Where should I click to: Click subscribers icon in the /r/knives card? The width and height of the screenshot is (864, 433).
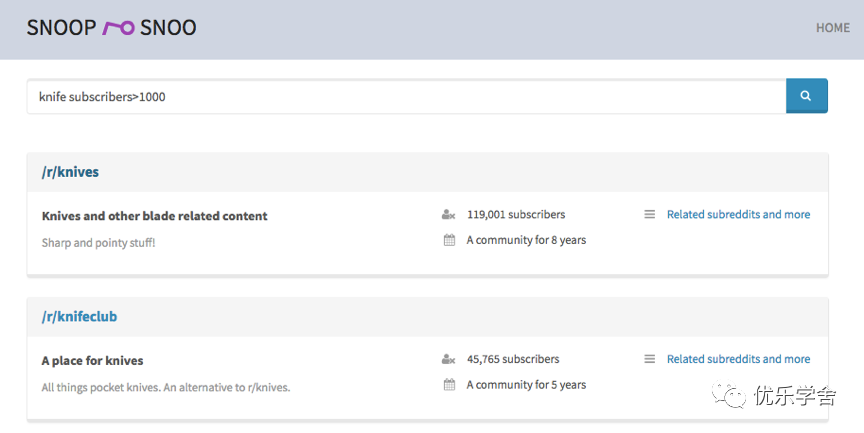[448, 215]
